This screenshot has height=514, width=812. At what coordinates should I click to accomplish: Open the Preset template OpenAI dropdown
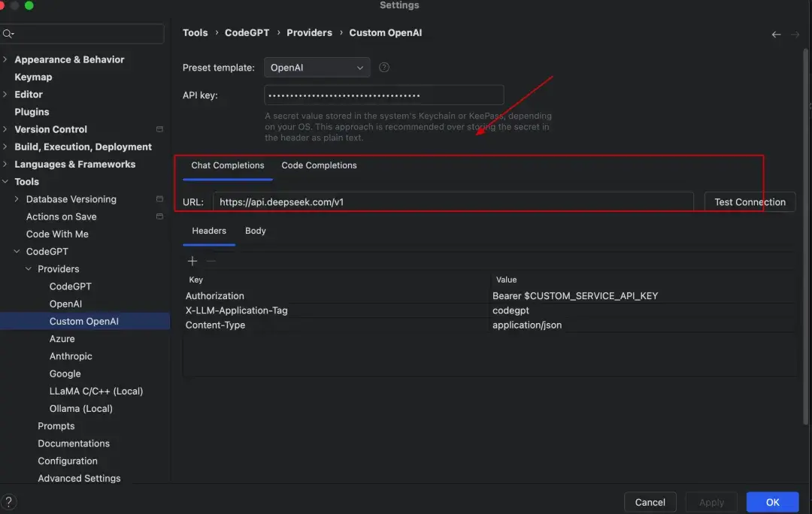point(317,68)
